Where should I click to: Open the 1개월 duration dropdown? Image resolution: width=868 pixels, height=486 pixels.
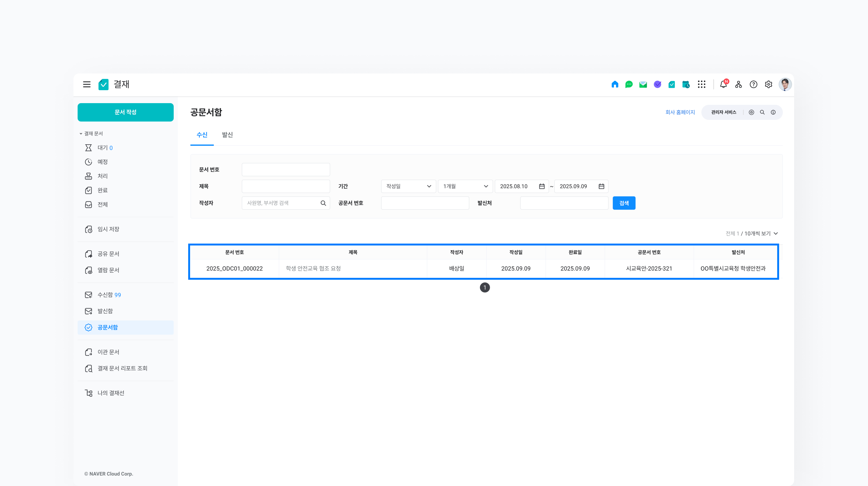click(x=465, y=186)
